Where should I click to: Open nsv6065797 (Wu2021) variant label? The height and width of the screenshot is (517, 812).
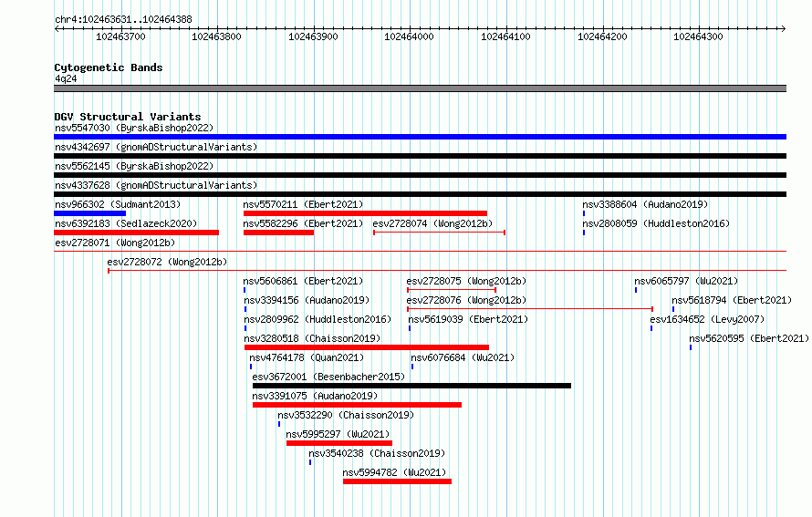(x=686, y=281)
